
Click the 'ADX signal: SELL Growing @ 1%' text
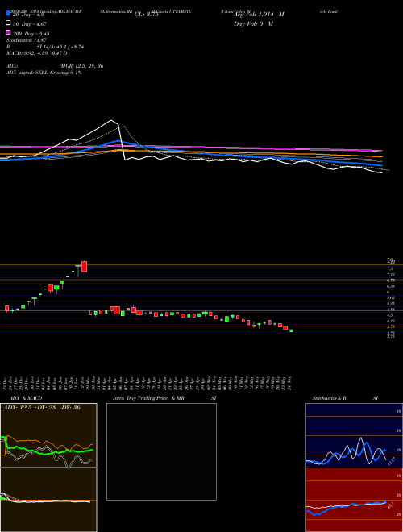pos(44,73)
